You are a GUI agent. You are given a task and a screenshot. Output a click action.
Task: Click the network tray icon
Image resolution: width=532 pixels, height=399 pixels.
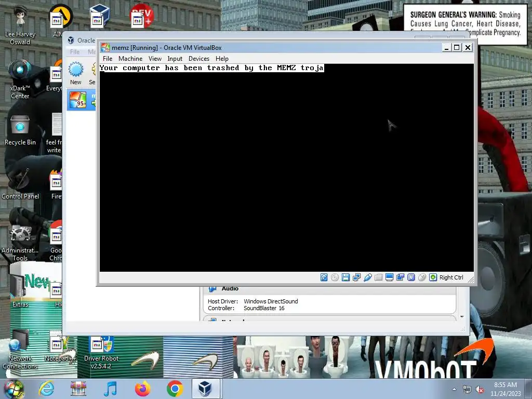(x=467, y=390)
